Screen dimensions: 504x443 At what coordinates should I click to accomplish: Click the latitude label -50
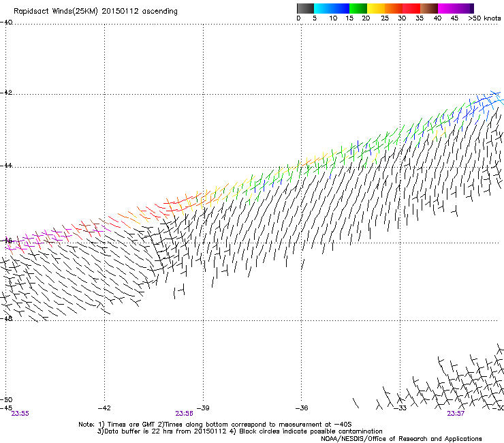6,399
